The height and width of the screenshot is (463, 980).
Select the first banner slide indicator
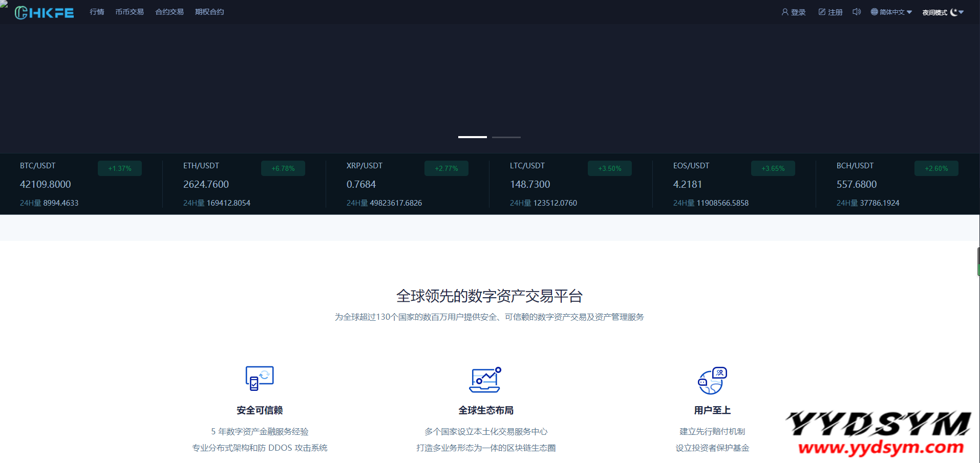(x=472, y=137)
